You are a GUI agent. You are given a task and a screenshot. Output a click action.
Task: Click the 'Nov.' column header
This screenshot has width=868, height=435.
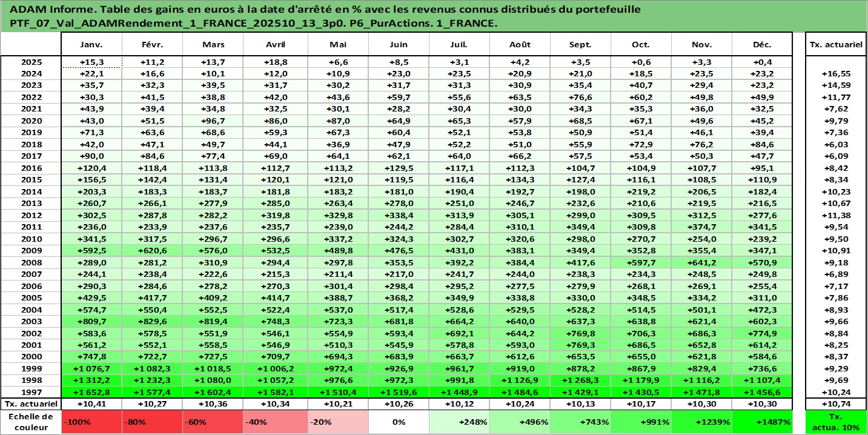(701, 45)
